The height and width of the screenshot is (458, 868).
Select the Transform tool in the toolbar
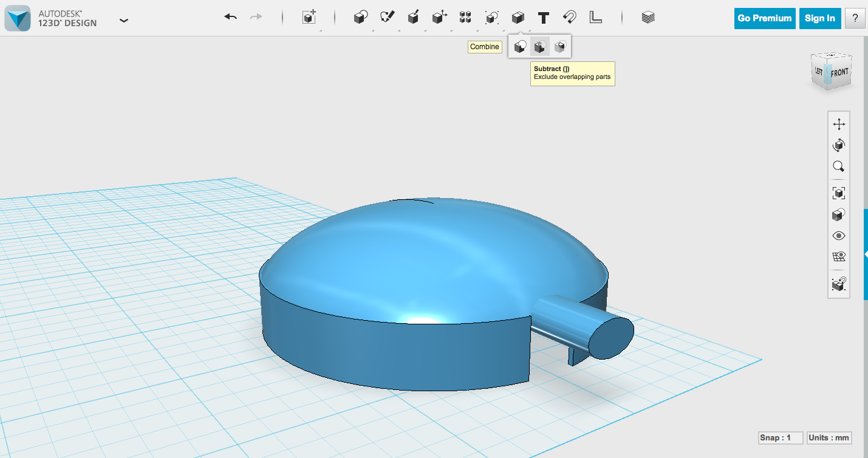point(309,17)
